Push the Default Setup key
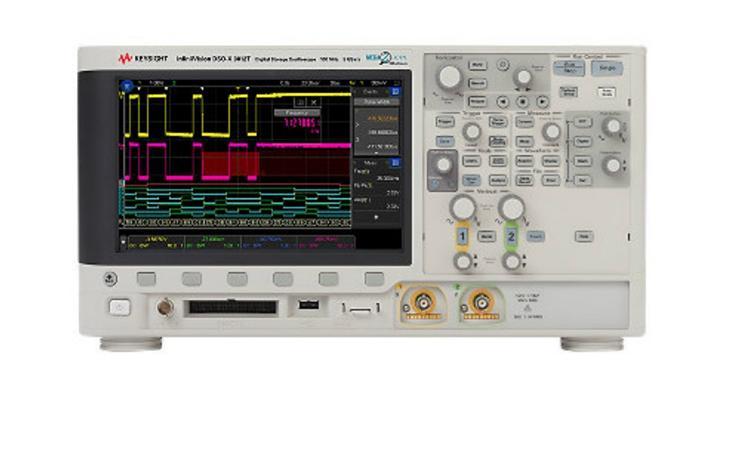Screen dimensions: 733x450 (568, 92)
